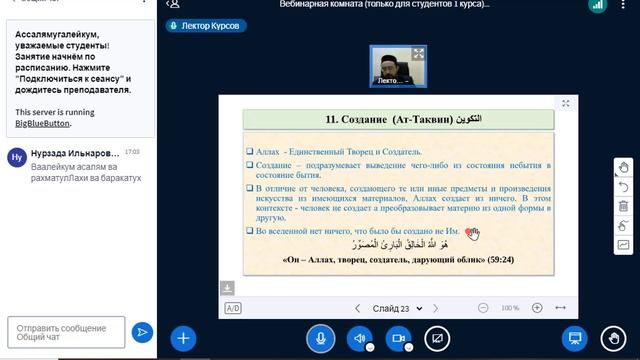The image size is (640, 360).
Task: Click the slide heading 11. Создание (Ат-Таквин)
Action: click(403, 119)
